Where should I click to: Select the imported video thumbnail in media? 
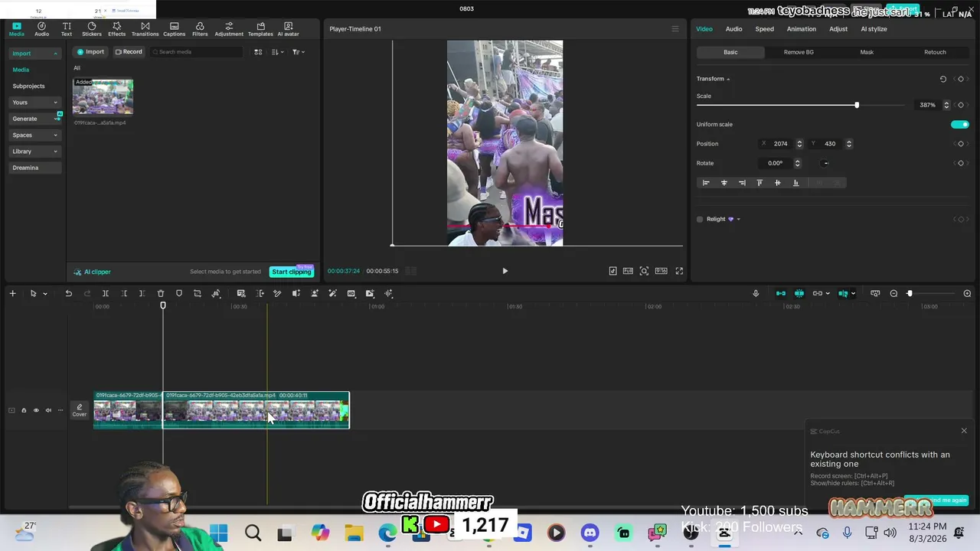tap(103, 96)
